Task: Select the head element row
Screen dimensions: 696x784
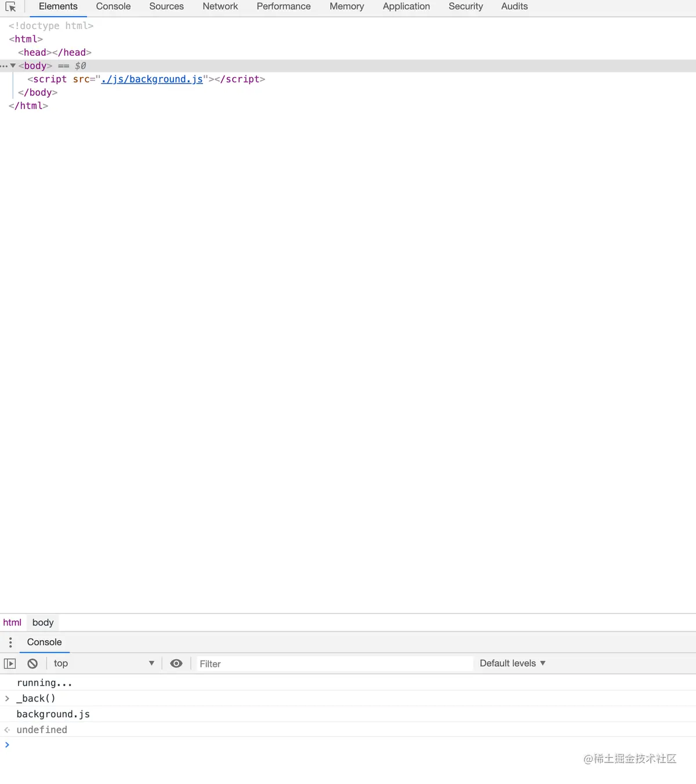Action: (x=55, y=52)
